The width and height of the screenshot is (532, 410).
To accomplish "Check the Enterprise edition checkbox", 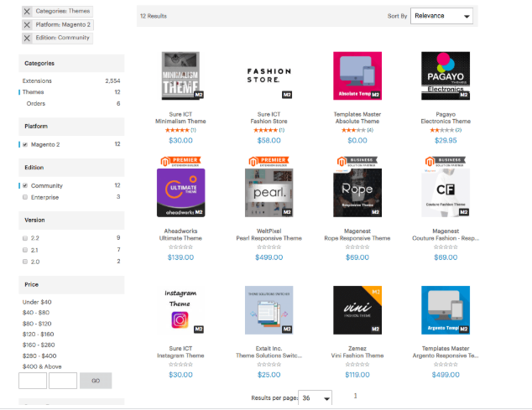I will click(x=25, y=197).
